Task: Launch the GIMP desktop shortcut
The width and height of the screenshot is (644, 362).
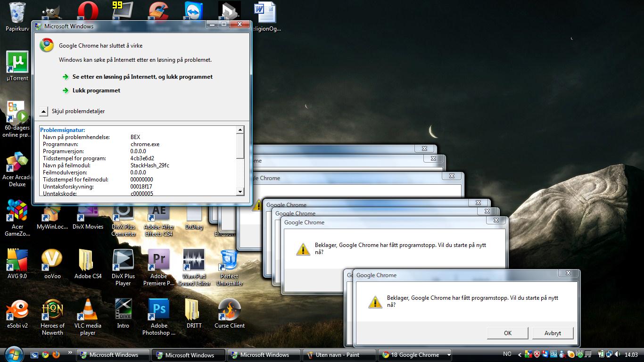Action: pyautogui.click(x=52, y=13)
